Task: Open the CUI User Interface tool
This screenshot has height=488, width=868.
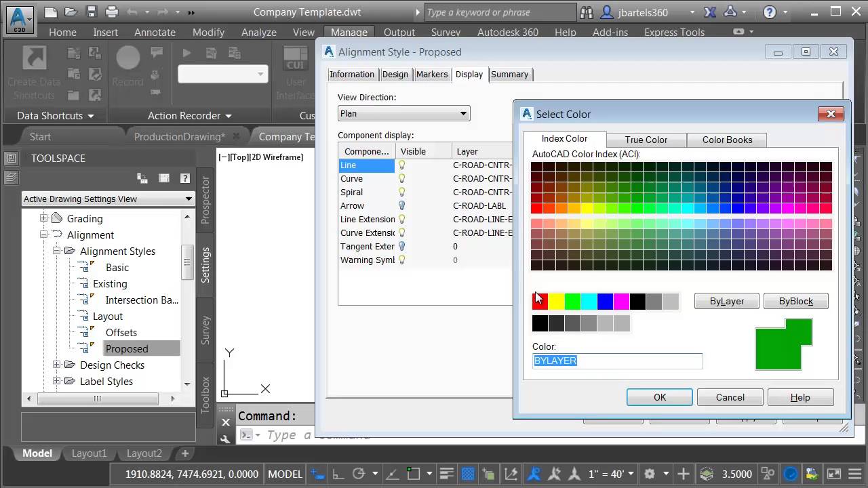Action: [x=295, y=73]
